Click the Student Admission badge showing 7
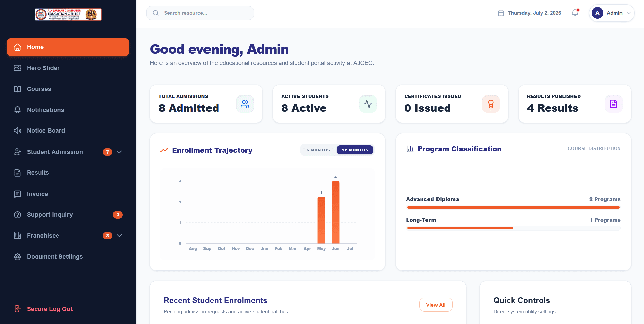 [107, 152]
